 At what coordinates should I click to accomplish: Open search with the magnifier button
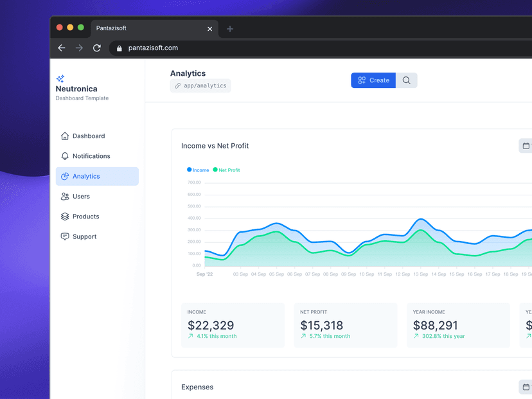point(407,80)
